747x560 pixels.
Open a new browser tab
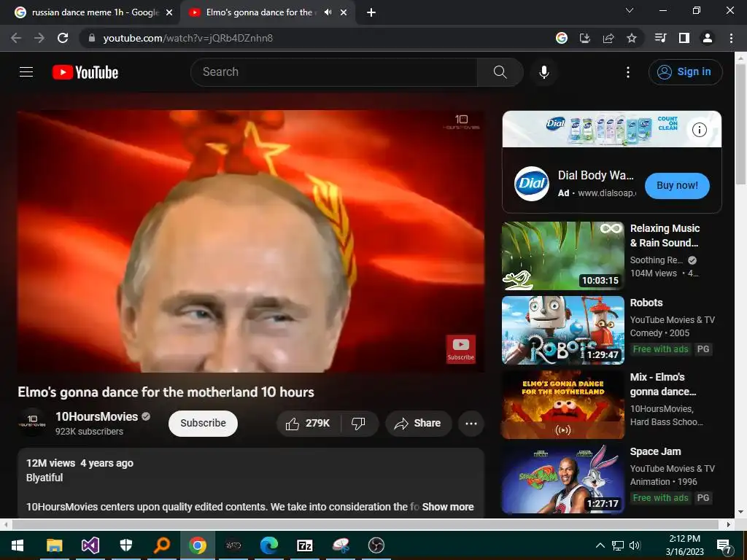[x=371, y=12]
